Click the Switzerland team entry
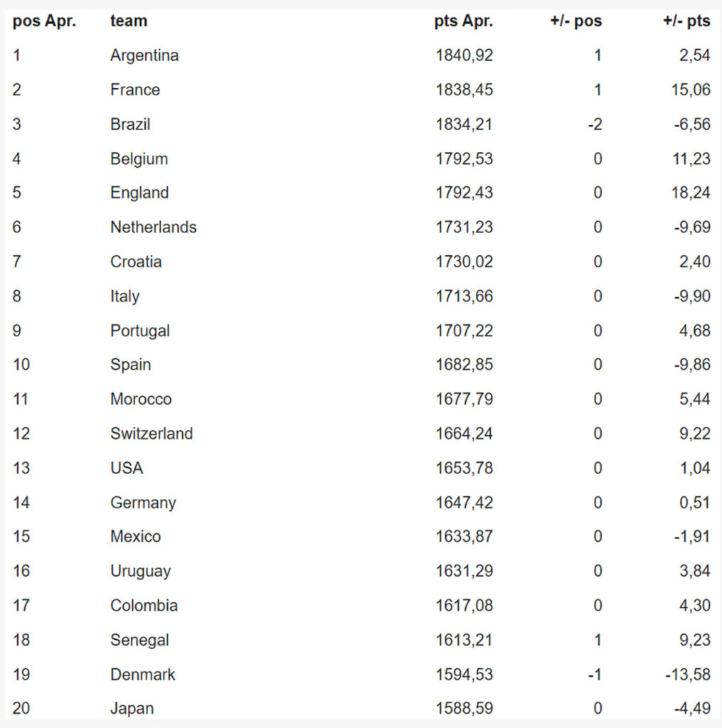This screenshot has width=722, height=728. coord(152,434)
